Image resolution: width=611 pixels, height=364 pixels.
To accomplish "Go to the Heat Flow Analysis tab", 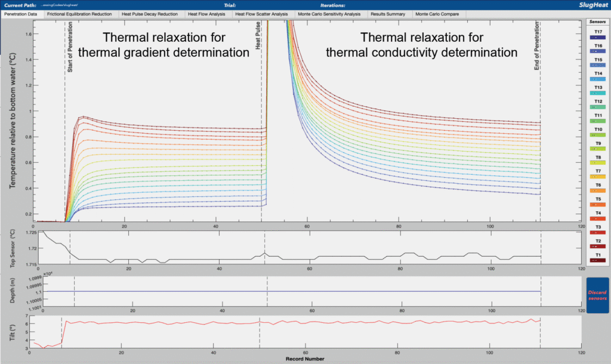I will click(206, 14).
